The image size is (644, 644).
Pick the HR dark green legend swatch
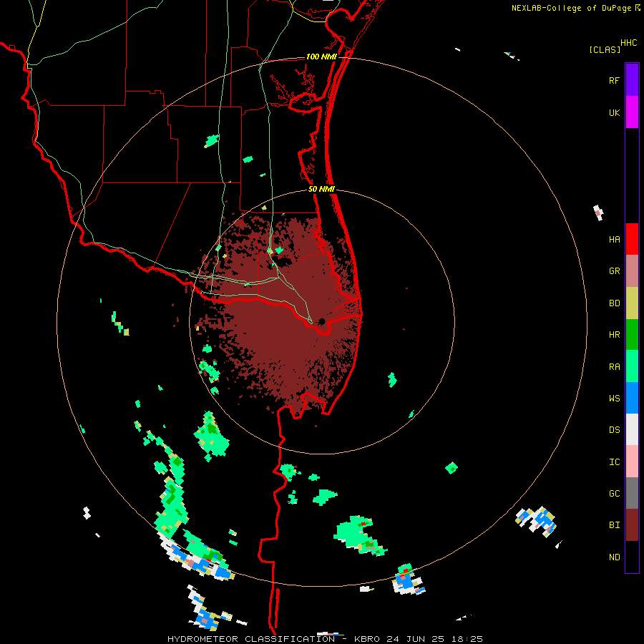pos(632,335)
